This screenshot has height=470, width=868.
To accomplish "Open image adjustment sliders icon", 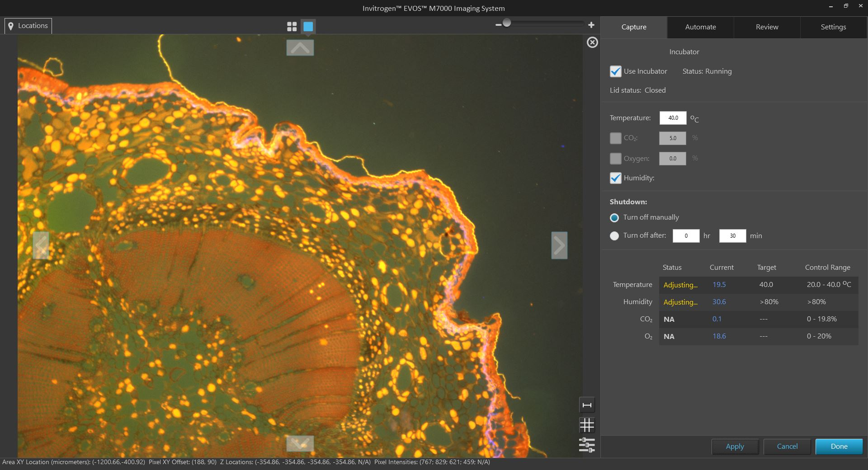I will [x=587, y=445].
